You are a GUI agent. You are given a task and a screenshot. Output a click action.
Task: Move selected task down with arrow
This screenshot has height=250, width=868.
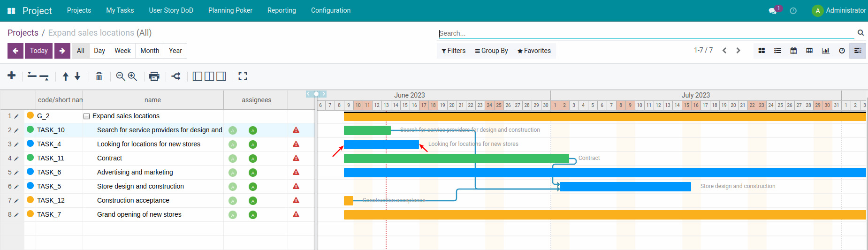click(x=77, y=76)
